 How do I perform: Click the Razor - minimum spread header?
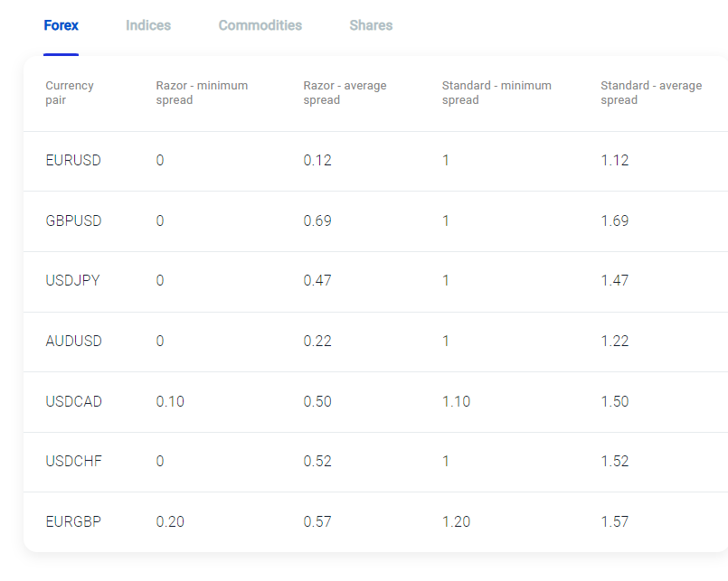click(202, 93)
